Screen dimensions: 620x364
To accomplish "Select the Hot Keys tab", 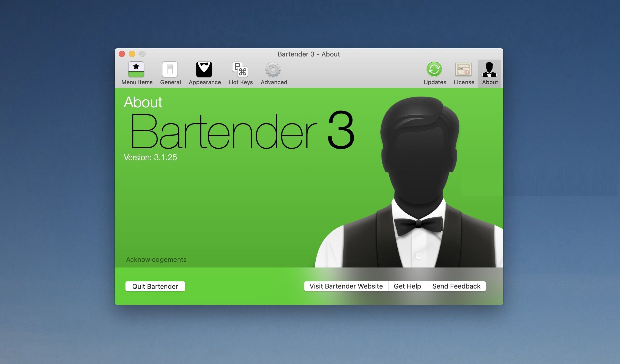I will pyautogui.click(x=240, y=72).
